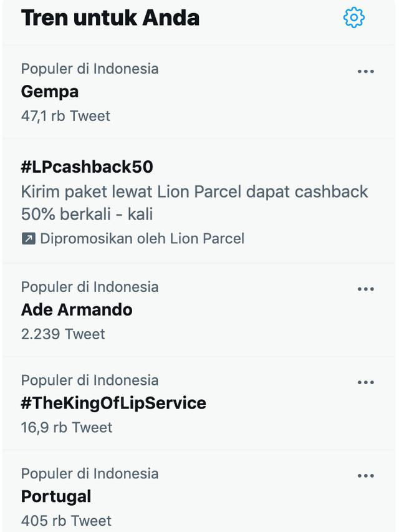
Task: Click 'Dipromosikan oleh Lion Parcel' label
Action: [x=142, y=238]
